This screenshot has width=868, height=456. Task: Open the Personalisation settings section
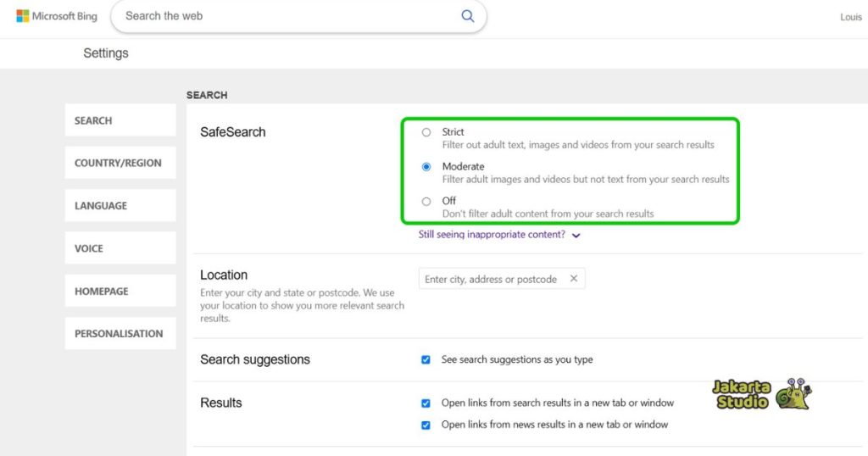[x=120, y=333]
